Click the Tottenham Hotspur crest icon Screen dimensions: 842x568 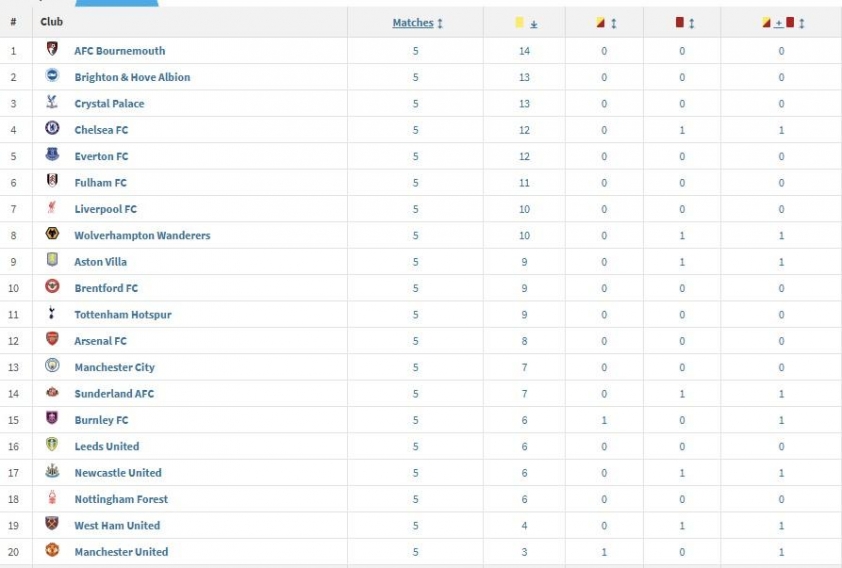52,313
